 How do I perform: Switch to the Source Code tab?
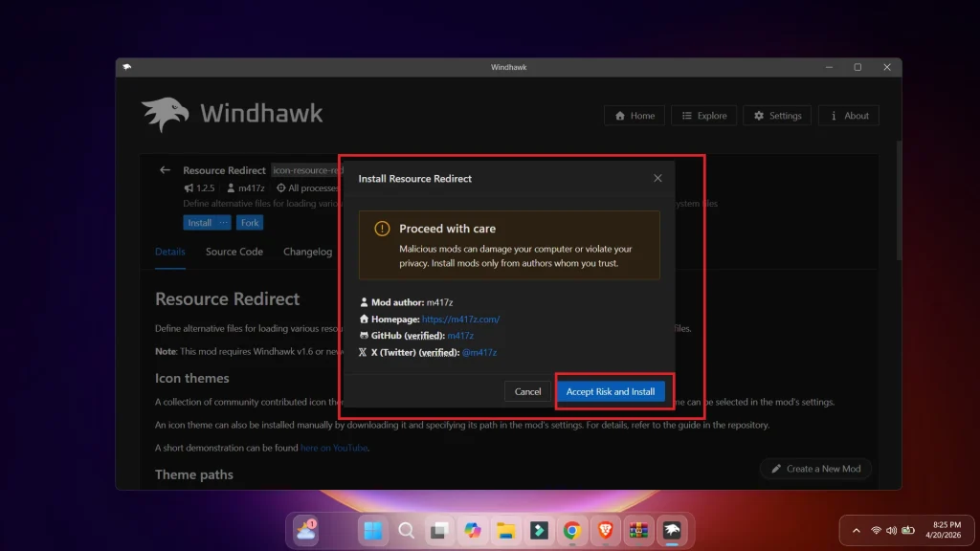point(234,251)
